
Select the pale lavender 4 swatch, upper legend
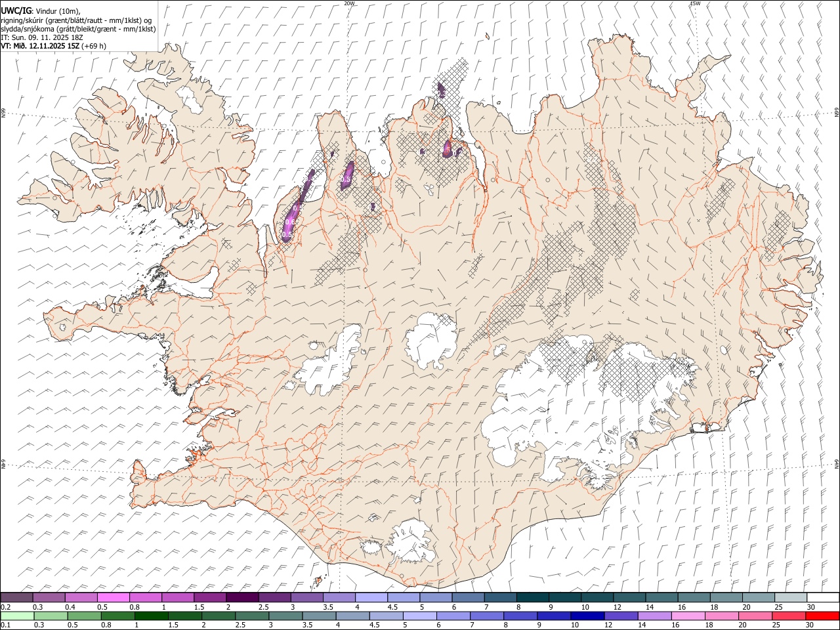pos(371,598)
